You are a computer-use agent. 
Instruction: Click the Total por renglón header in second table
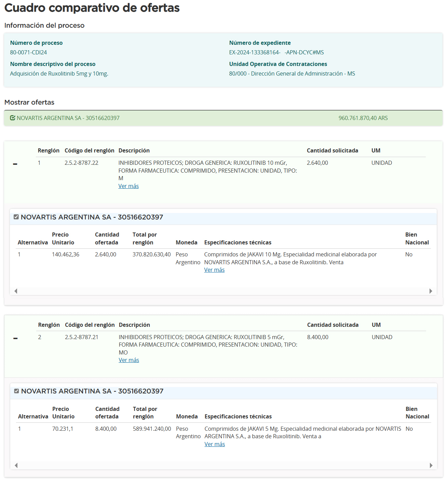(145, 413)
